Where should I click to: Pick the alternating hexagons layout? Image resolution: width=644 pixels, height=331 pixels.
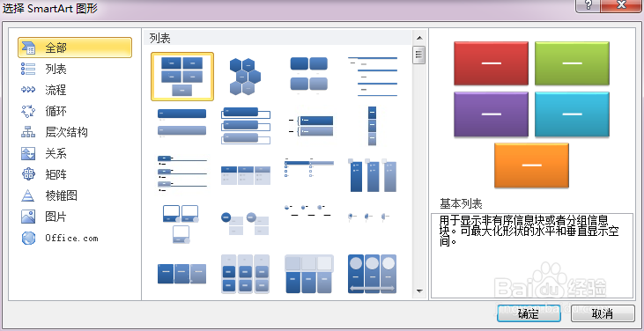coord(245,77)
